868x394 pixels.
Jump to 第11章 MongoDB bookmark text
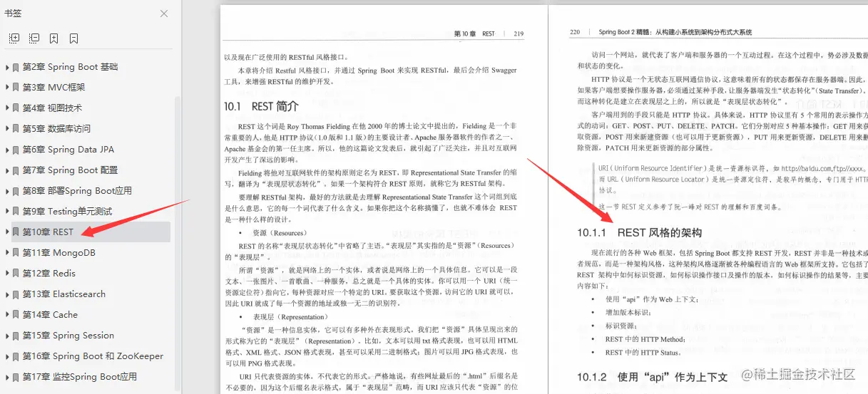(x=59, y=253)
